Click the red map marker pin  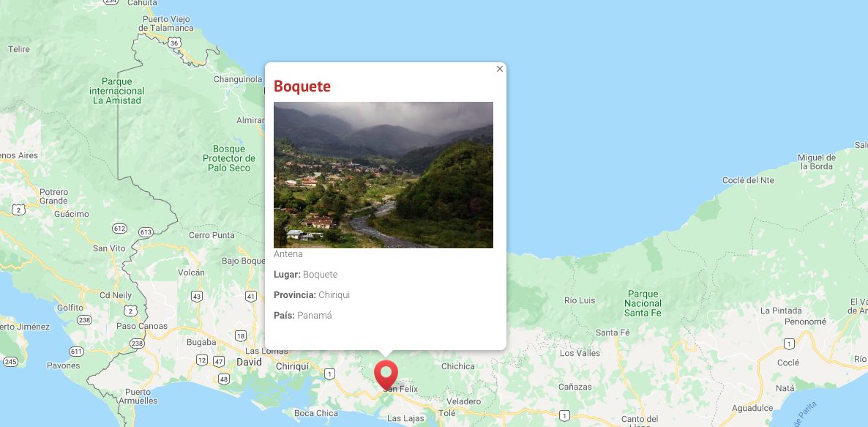[386, 375]
